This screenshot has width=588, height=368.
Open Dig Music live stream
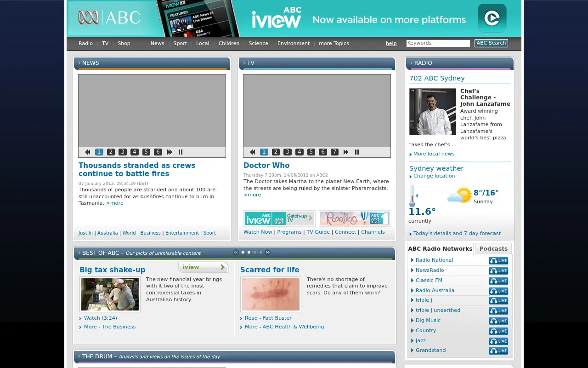click(498, 321)
